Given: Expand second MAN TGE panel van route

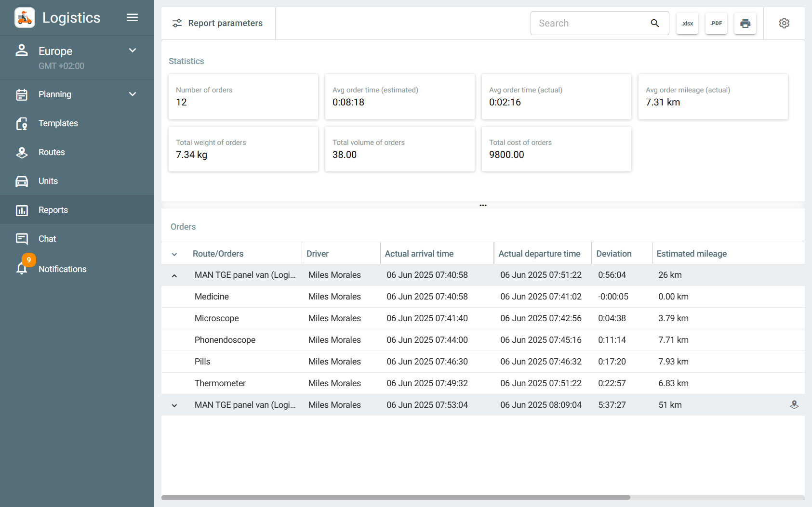Looking at the screenshot, I should point(174,406).
